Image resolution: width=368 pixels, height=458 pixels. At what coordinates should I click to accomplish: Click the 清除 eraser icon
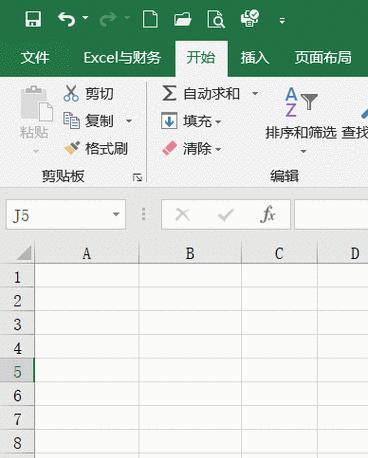(170, 148)
